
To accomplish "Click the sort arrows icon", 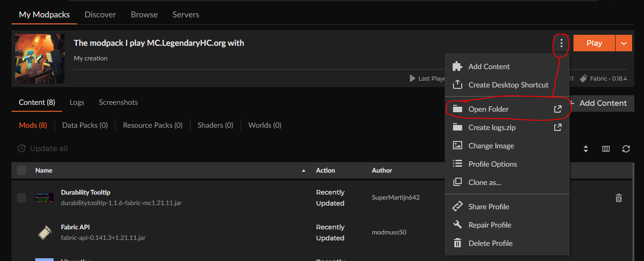I will (x=585, y=149).
